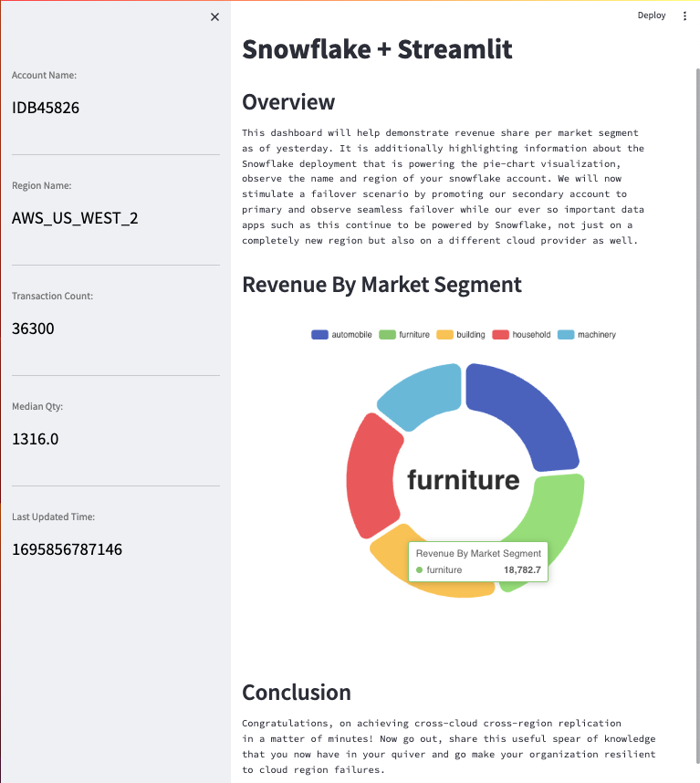Click the Revenue By Market Segment heading
Image resolution: width=700 pixels, height=783 pixels.
pos(381,285)
